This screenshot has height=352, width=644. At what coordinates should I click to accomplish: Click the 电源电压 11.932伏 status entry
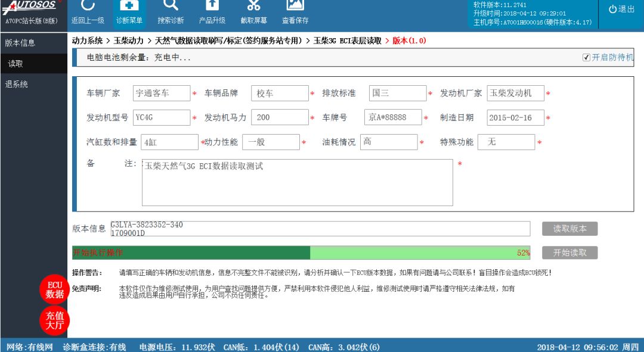click(x=177, y=347)
